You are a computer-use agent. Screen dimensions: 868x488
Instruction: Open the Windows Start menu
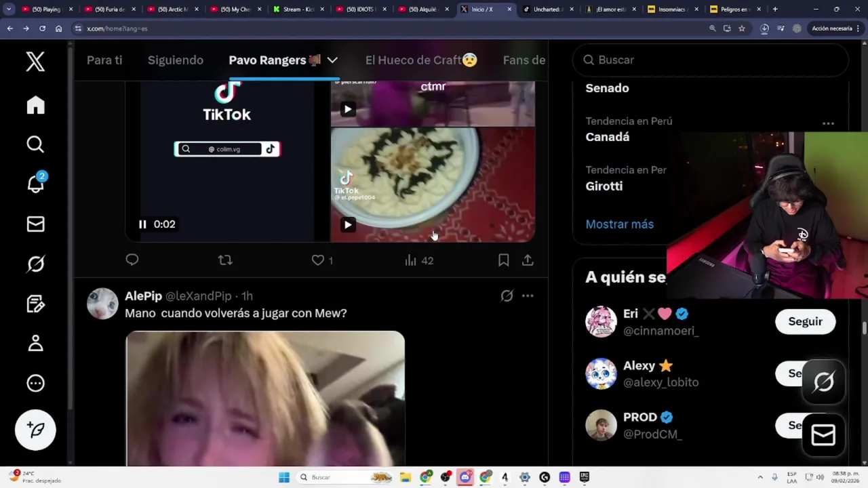(284, 477)
